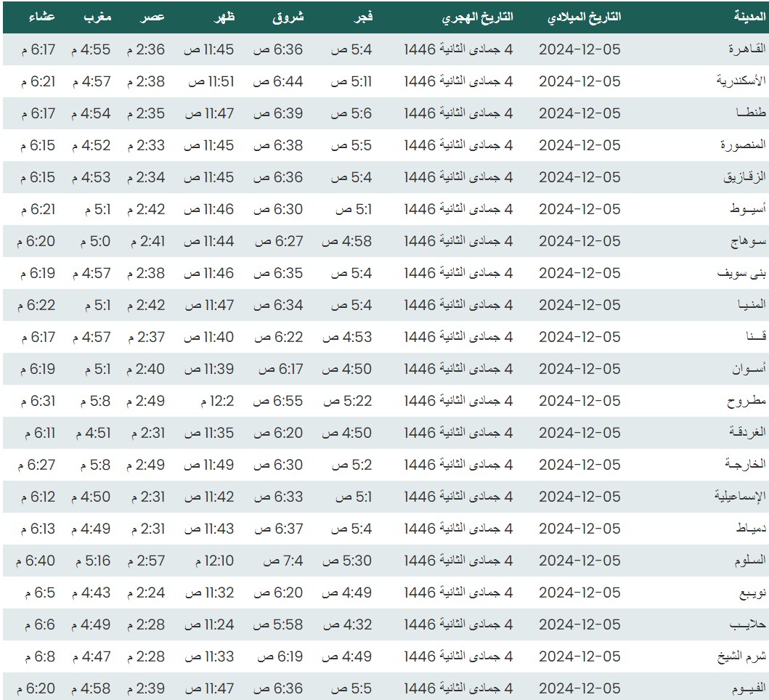769x700 pixels.
Task: Click the التاريخ الميلادي column header
Action: tap(585, 17)
